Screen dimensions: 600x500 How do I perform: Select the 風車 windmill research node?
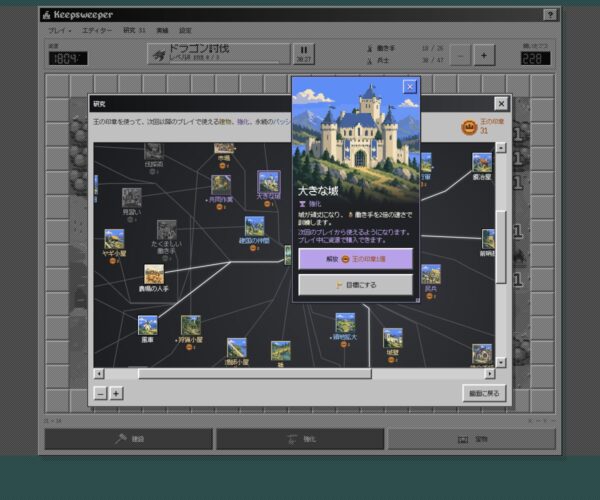(147, 325)
